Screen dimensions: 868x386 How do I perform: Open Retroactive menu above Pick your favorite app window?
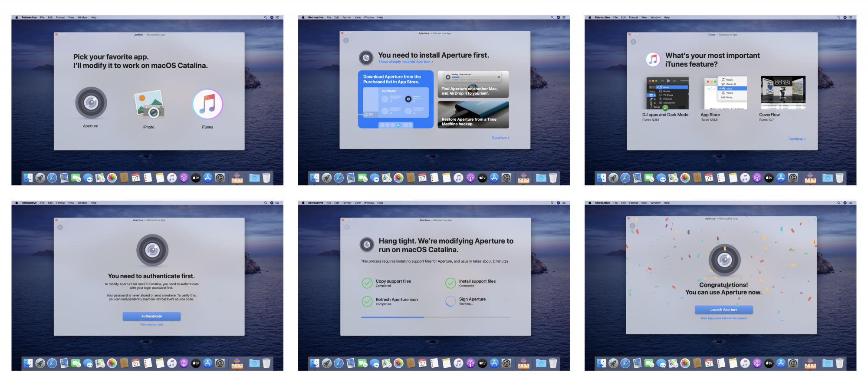click(29, 17)
